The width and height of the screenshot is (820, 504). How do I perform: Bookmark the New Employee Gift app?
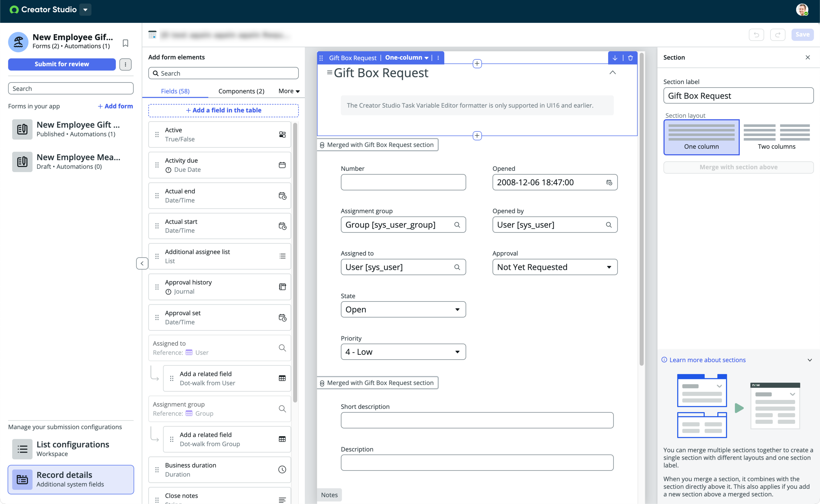pyautogui.click(x=125, y=43)
